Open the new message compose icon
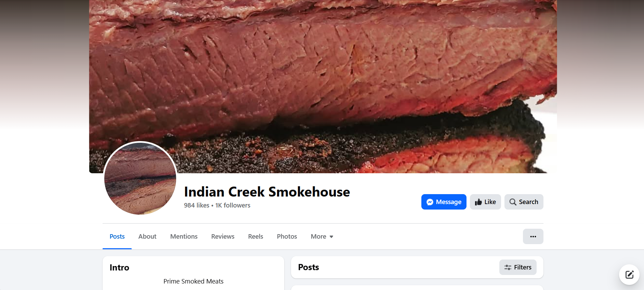Viewport: 644px width, 290px height. click(629, 275)
